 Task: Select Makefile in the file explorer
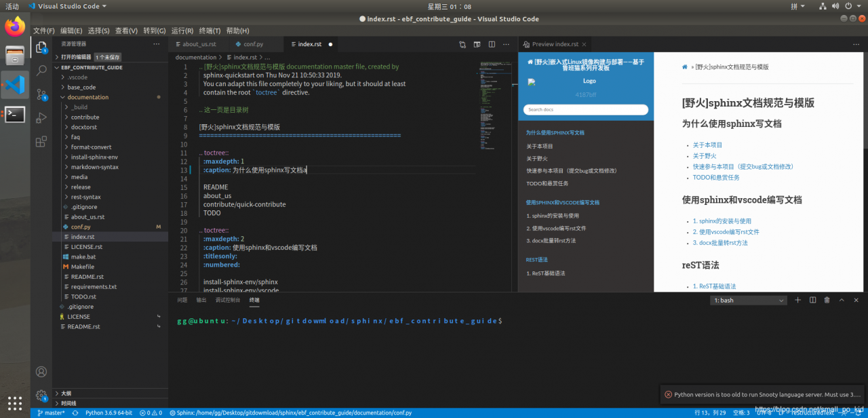click(x=110, y=267)
